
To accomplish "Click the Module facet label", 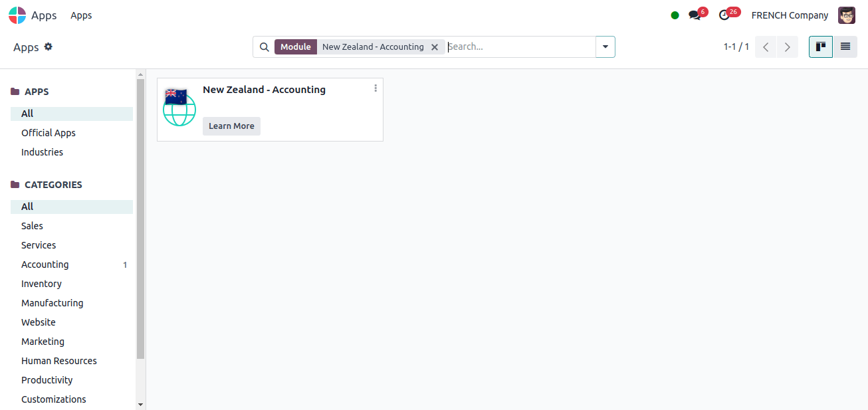I will [296, 47].
